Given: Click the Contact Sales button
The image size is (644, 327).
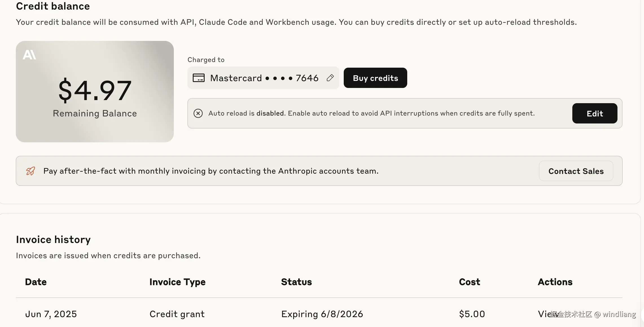Looking at the screenshot, I should point(576,171).
